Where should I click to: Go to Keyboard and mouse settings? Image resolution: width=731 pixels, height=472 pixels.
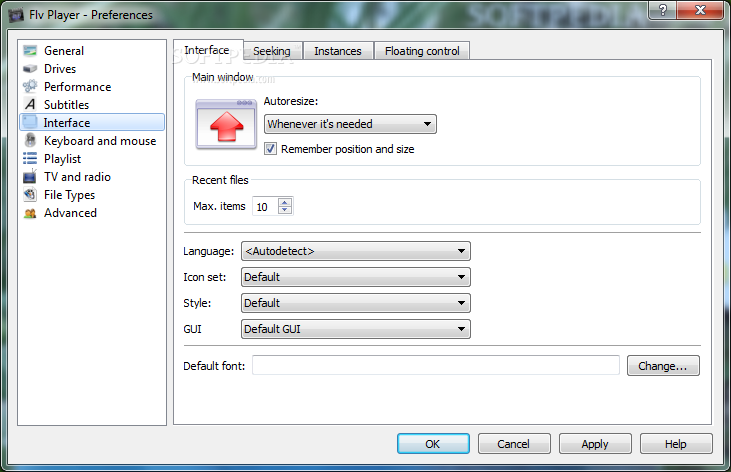tap(100, 140)
